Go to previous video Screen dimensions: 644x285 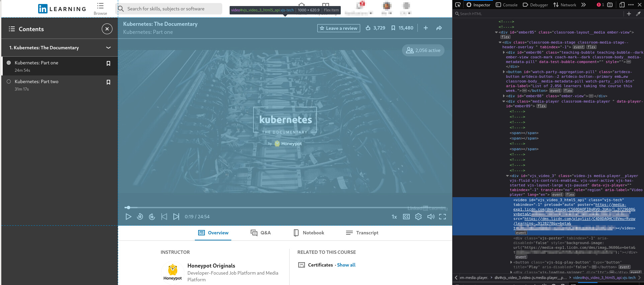coord(164,217)
